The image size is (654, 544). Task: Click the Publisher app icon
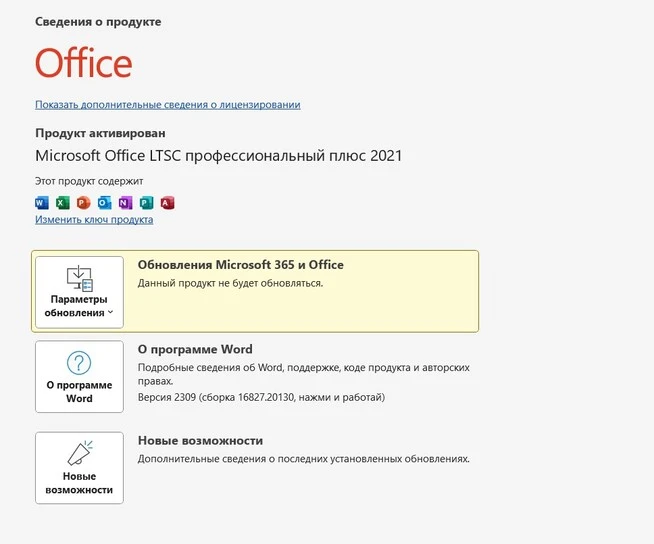click(x=146, y=203)
